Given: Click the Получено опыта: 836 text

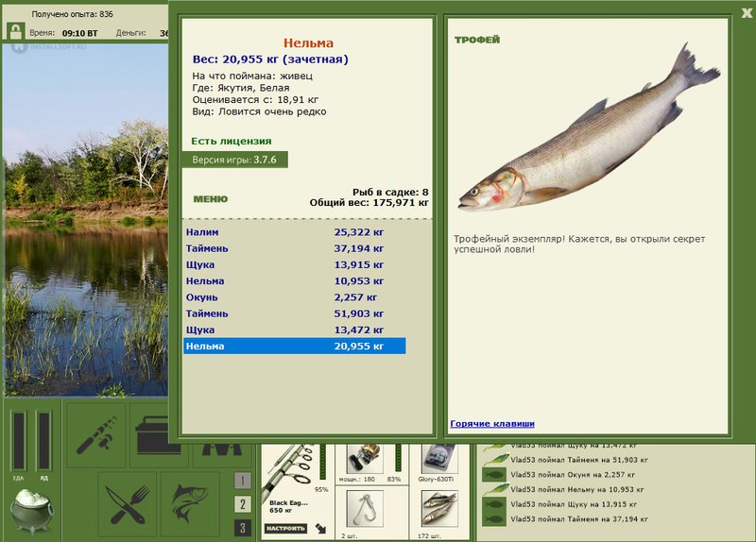Looking at the screenshot, I should [x=73, y=14].
